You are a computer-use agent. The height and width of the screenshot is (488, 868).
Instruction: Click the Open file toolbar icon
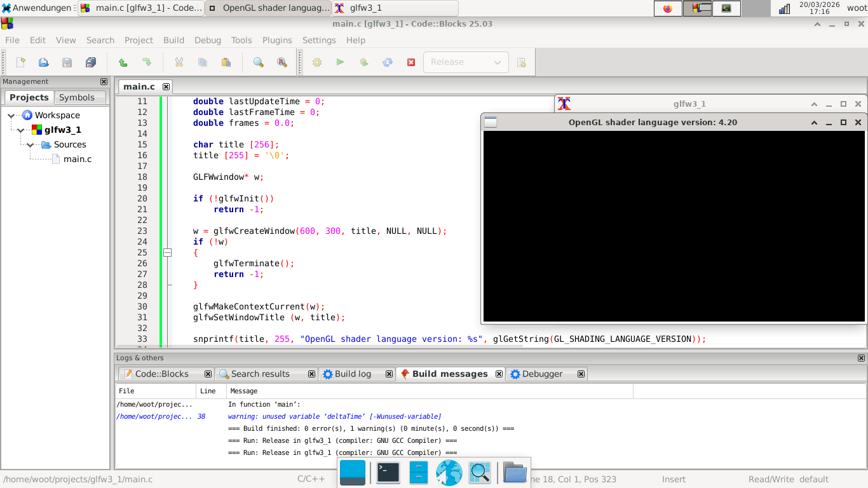(x=44, y=62)
